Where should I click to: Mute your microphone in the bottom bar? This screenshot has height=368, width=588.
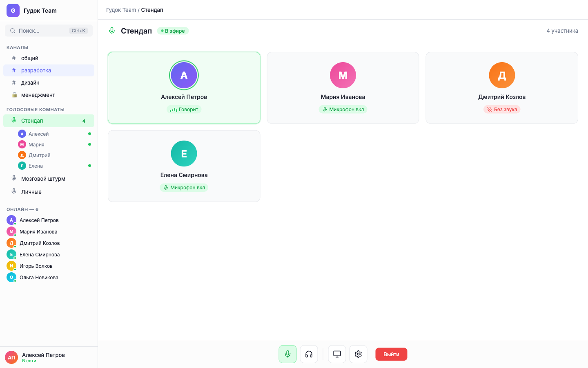coord(287,354)
